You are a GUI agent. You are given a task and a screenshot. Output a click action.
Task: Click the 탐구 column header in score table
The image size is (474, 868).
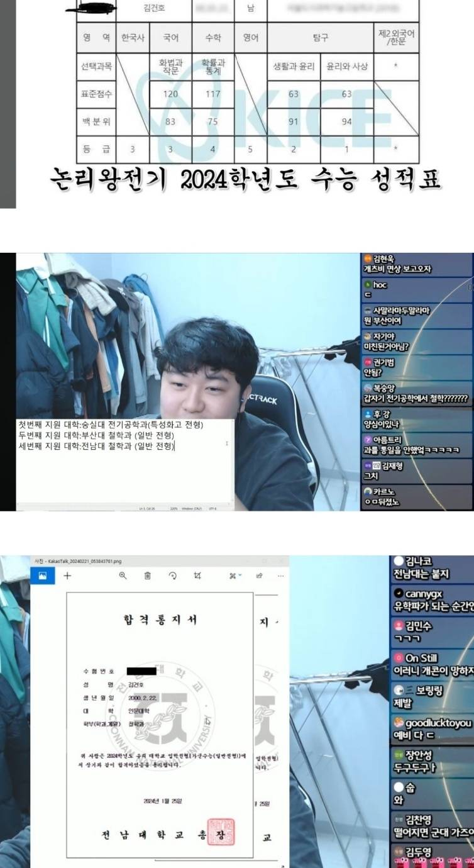point(321,38)
